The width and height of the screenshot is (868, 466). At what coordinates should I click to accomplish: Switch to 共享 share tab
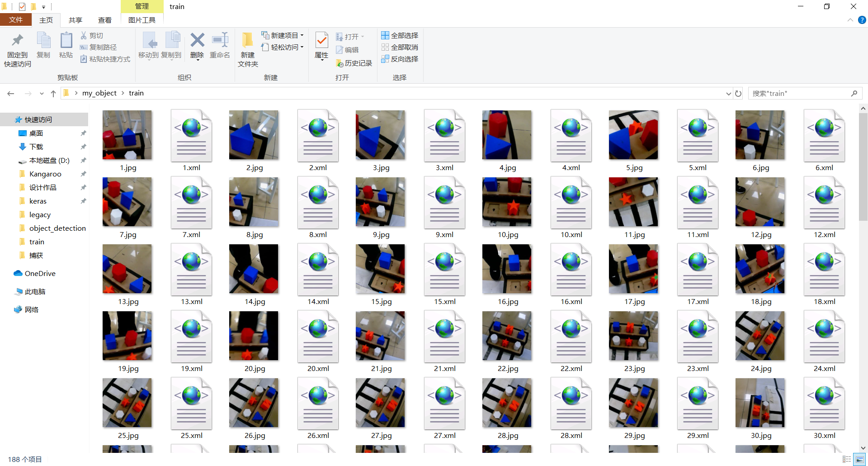pos(75,20)
